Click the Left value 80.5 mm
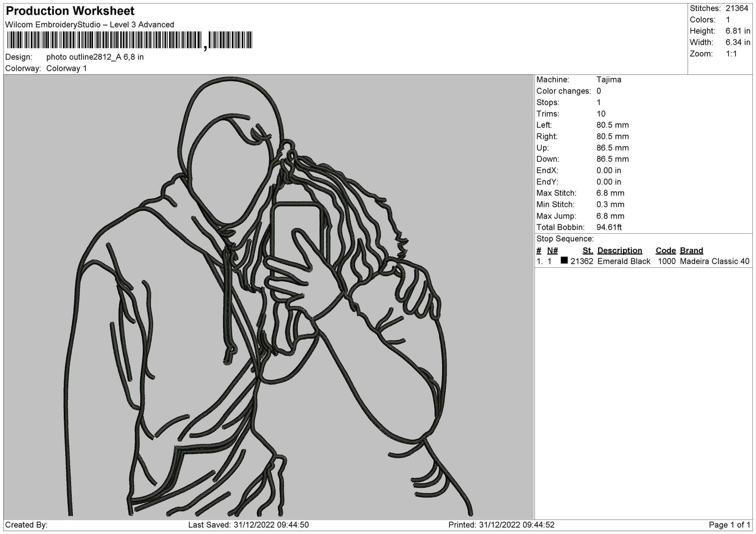This screenshot has height=534, width=756. click(613, 125)
